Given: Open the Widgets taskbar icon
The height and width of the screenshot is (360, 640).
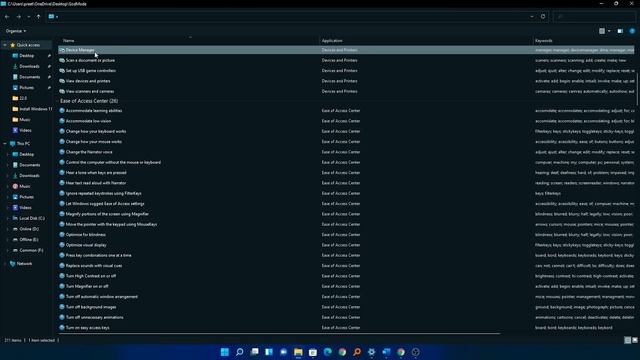Looking at the screenshot, I should coord(269,352).
